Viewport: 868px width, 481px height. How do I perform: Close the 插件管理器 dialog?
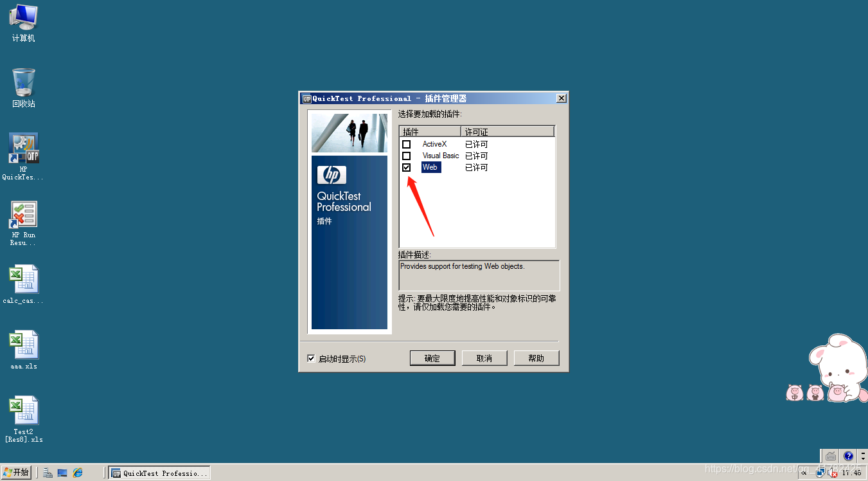pyautogui.click(x=562, y=98)
